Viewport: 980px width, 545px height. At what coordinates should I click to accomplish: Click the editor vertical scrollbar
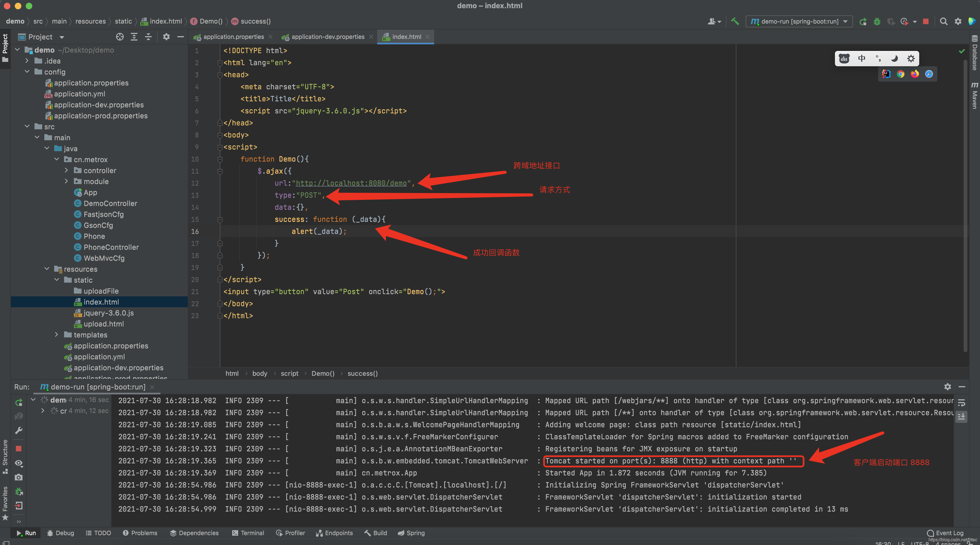point(965,205)
